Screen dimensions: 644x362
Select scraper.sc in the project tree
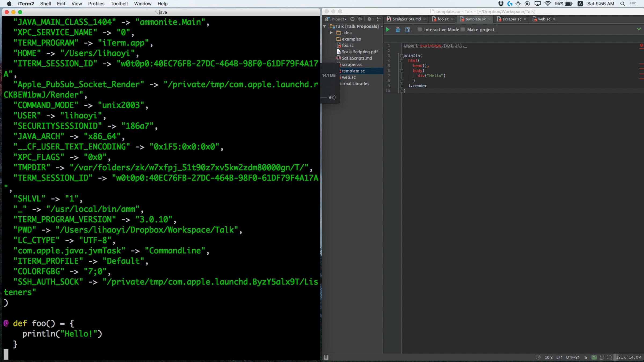pos(352,65)
